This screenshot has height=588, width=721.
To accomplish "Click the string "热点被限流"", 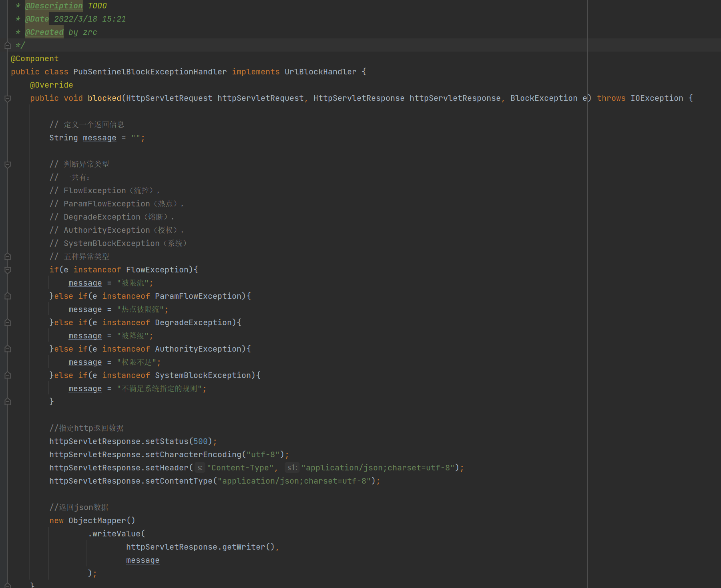I will pos(141,310).
